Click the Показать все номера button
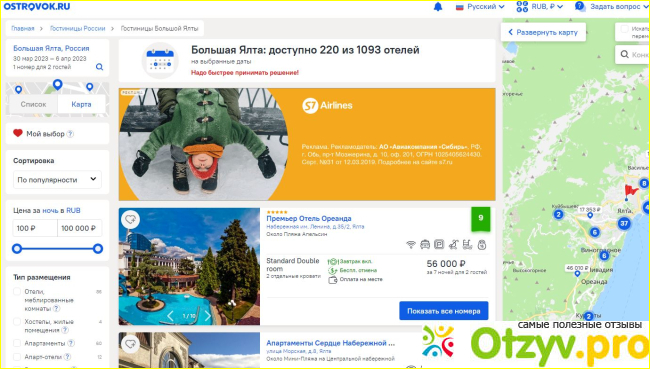Viewport: 650px width, 369px height. (x=444, y=311)
